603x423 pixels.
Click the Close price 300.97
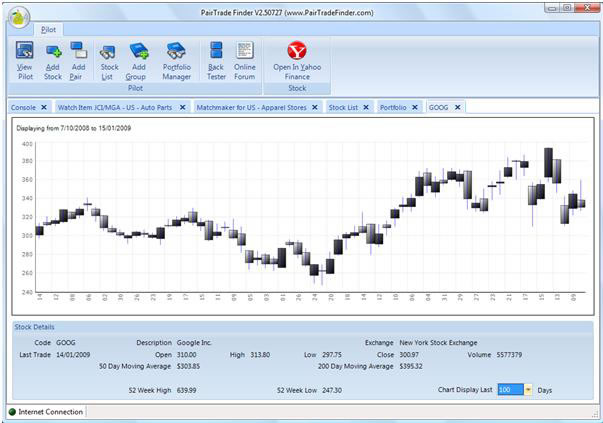409,355
